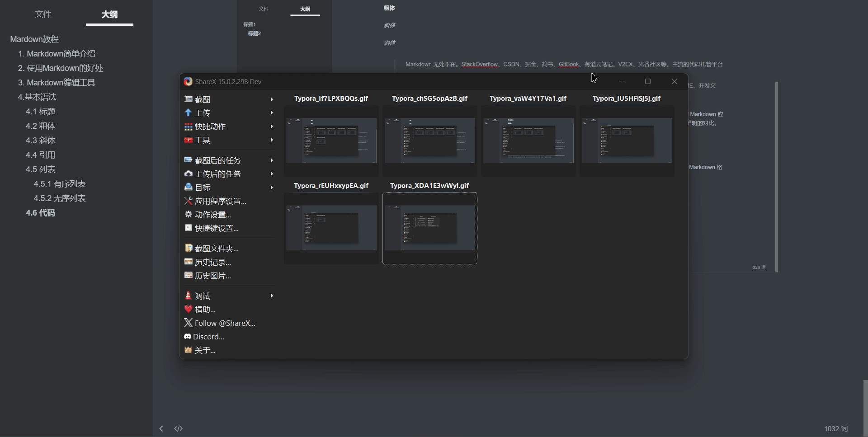
Task: Click the 截图 capture icon
Action: click(189, 99)
